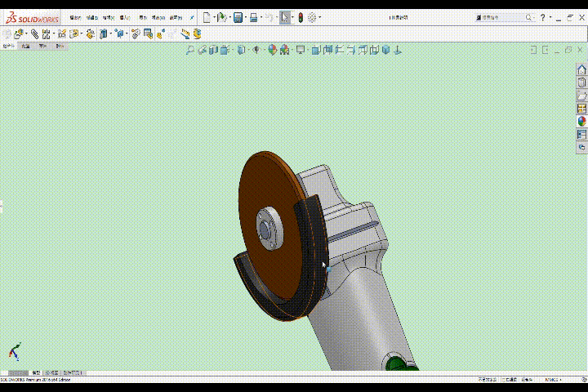The width and height of the screenshot is (588, 392).
Task: Open the first menu in menu bar
Action: point(76,17)
